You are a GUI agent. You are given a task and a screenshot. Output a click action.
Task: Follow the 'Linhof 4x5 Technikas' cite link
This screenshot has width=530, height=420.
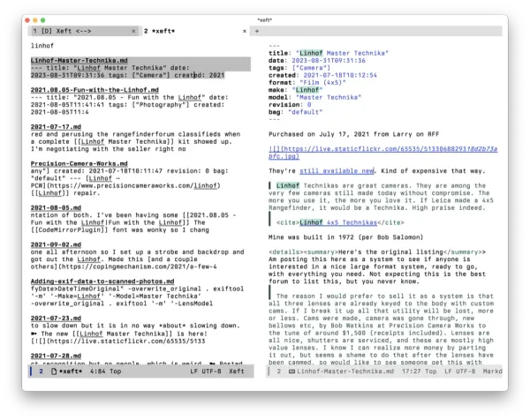pos(338,222)
